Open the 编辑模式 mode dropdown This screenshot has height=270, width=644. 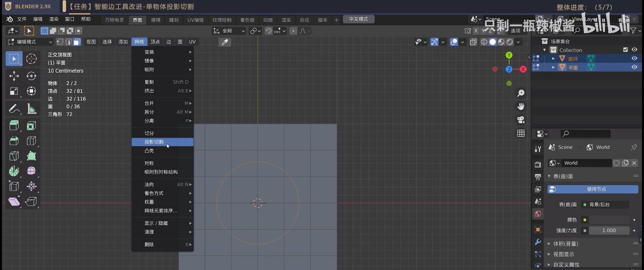click(x=31, y=42)
